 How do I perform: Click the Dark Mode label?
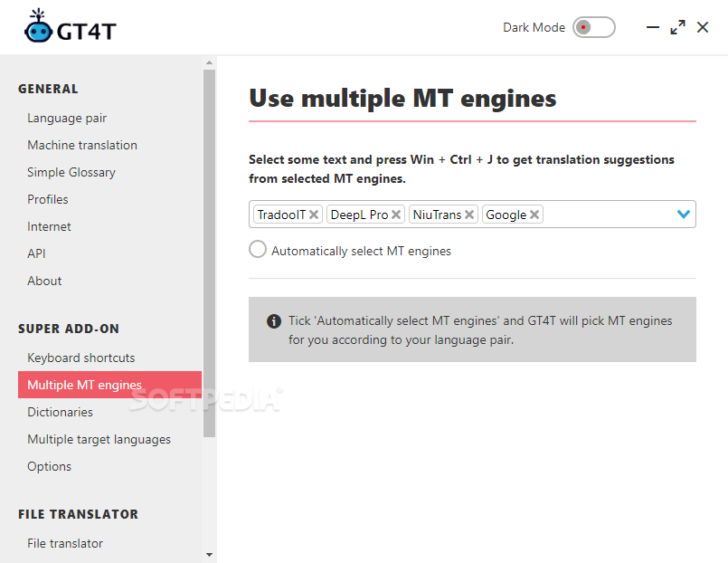[534, 27]
